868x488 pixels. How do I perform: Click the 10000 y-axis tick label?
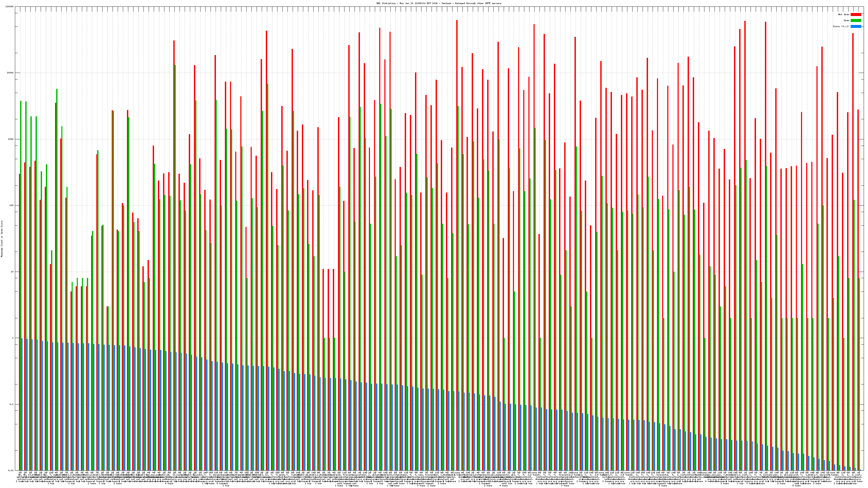(x=11, y=73)
